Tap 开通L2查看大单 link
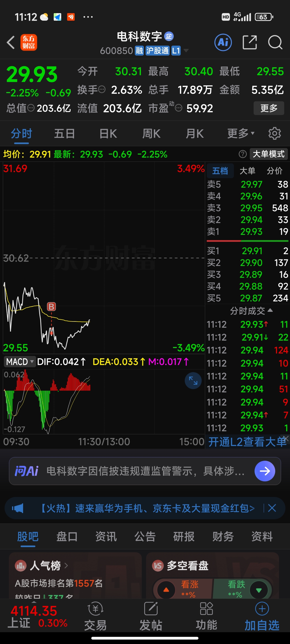The image size is (290, 644). 247,442
